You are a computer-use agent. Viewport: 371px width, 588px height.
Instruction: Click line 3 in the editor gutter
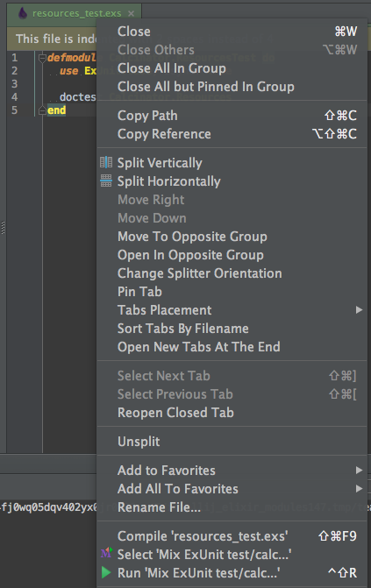15,83
